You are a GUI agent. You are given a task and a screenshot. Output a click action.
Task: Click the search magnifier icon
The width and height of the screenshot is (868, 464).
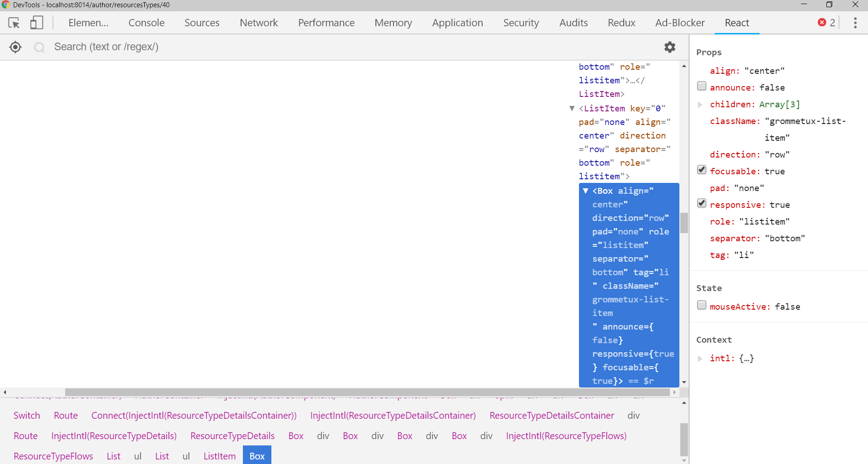[39, 47]
